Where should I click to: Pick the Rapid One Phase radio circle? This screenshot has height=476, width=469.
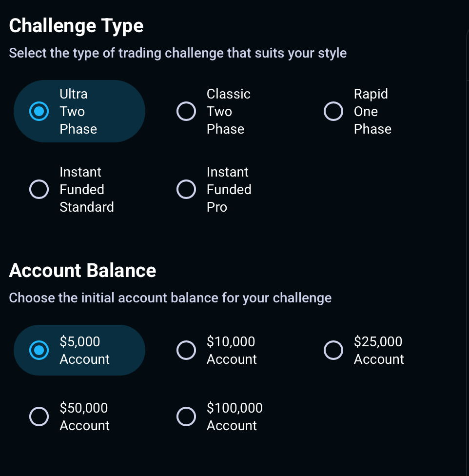coord(333,112)
